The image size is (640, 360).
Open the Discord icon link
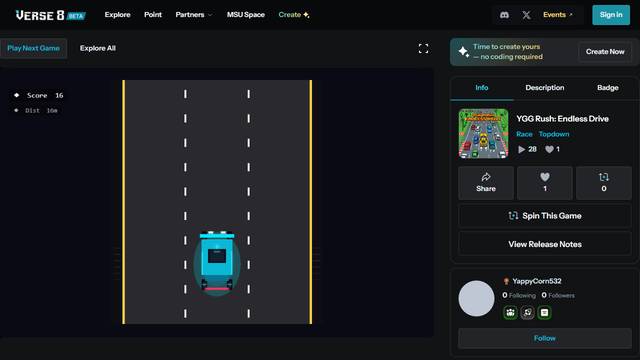tap(504, 15)
